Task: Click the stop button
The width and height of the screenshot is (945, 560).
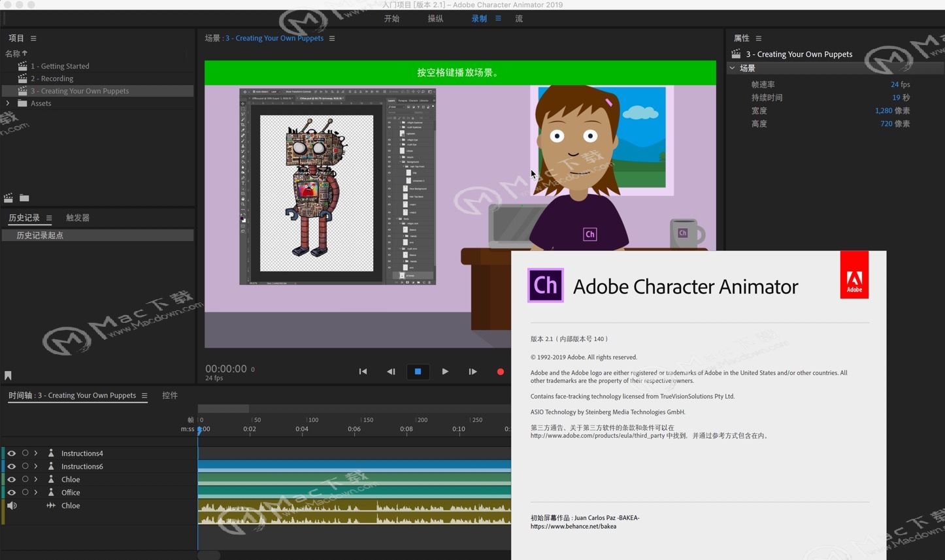Action: click(418, 371)
